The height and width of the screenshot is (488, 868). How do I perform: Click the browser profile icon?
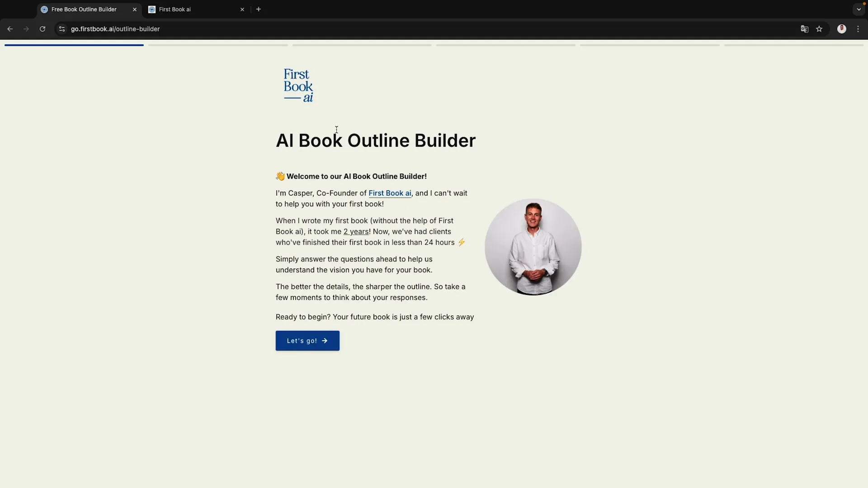(x=841, y=28)
